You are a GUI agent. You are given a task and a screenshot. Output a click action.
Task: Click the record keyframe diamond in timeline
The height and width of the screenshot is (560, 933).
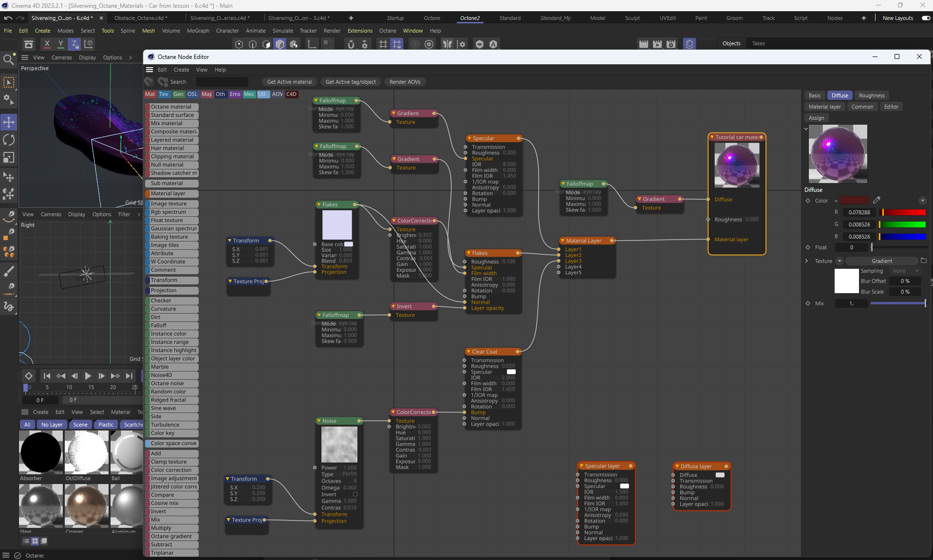click(29, 376)
